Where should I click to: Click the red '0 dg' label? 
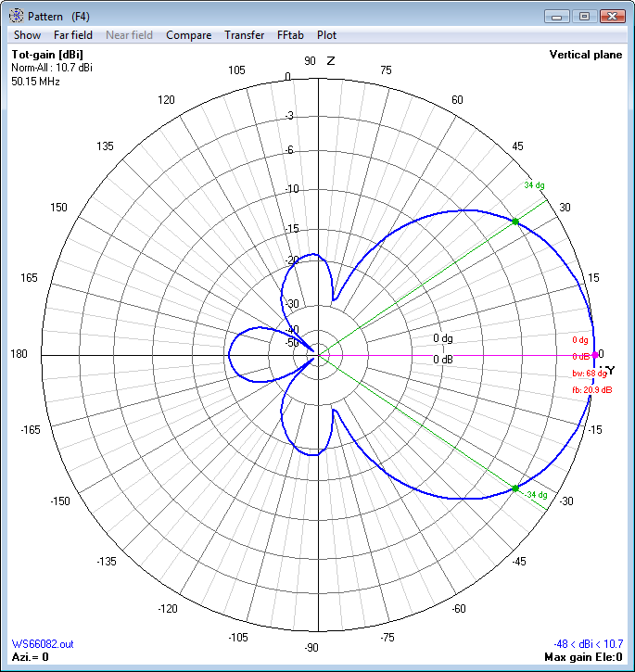point(580,340)
